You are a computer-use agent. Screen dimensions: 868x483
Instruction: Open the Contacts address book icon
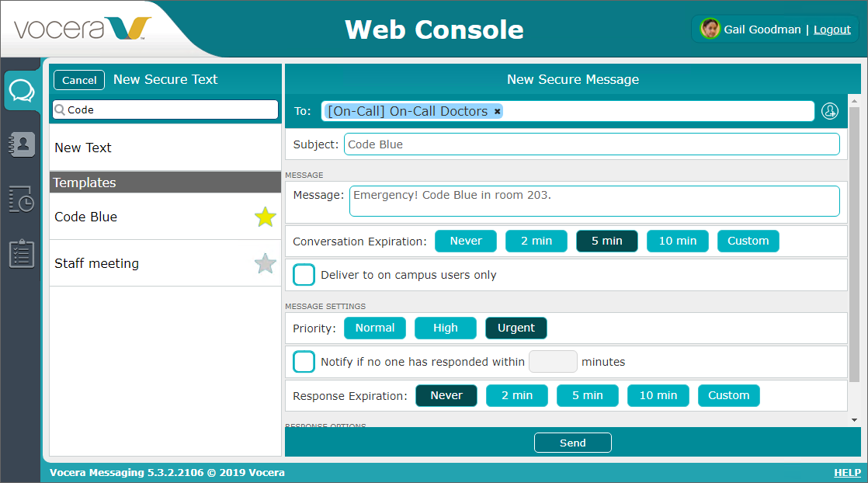coord(22,144)
